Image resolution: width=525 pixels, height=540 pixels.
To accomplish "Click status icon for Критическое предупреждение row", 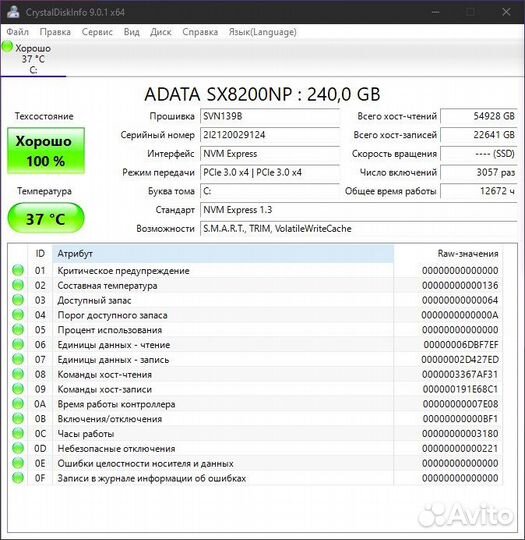I will 18,270.
